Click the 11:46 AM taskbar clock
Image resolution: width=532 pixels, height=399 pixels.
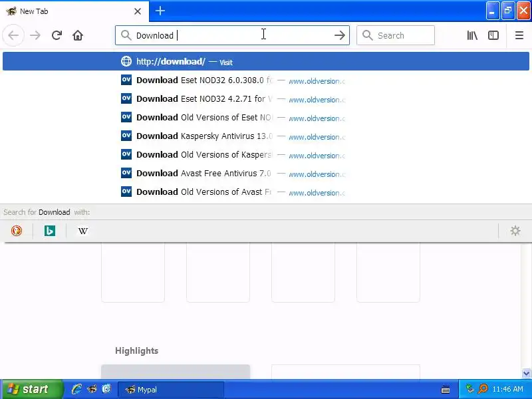tap(507, 389)
